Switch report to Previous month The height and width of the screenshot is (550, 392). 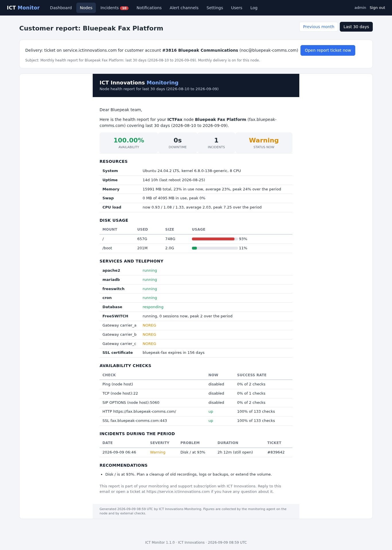coord(319,27)
